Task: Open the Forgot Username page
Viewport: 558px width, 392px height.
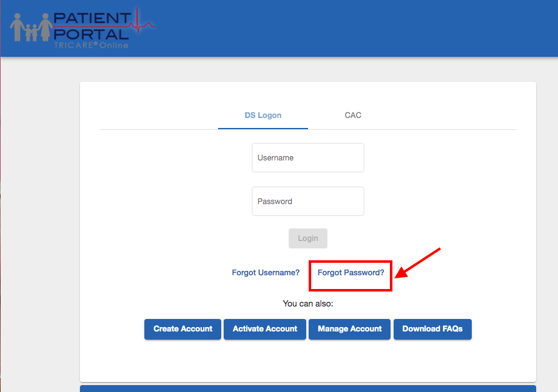Action: tap(266, 272)
